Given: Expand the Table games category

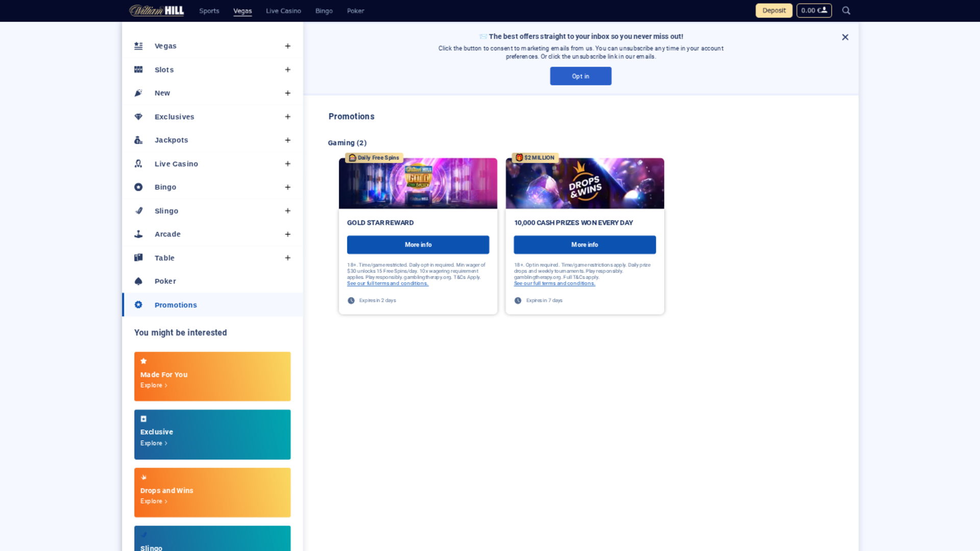Looking at the screenshot, I should [288, 258].
